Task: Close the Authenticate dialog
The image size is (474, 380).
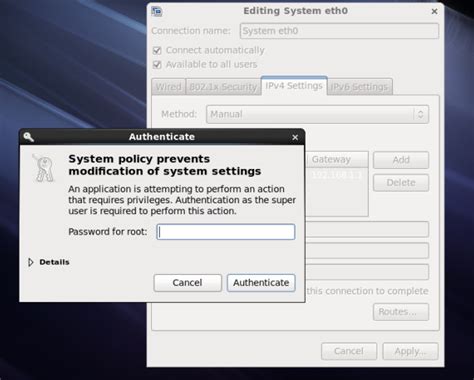Action: 295,137
